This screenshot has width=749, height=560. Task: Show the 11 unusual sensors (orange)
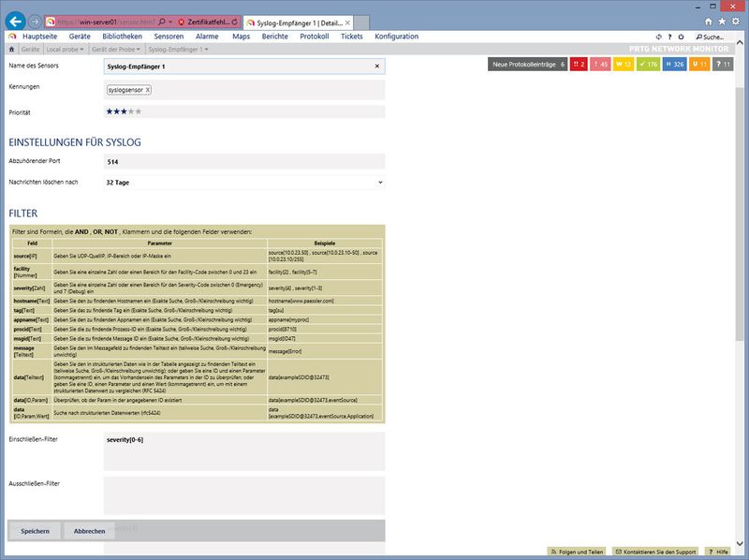point(699,64)
